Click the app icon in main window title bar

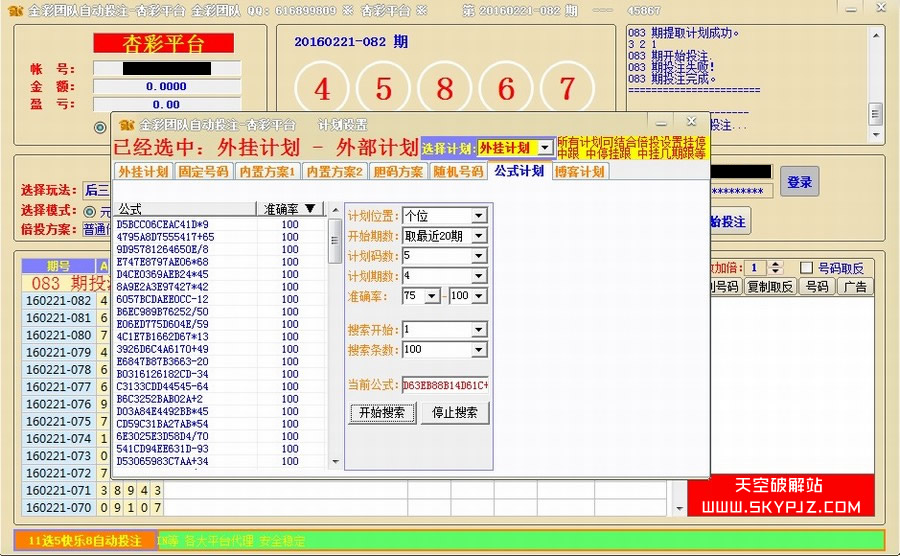click(15, 10)
